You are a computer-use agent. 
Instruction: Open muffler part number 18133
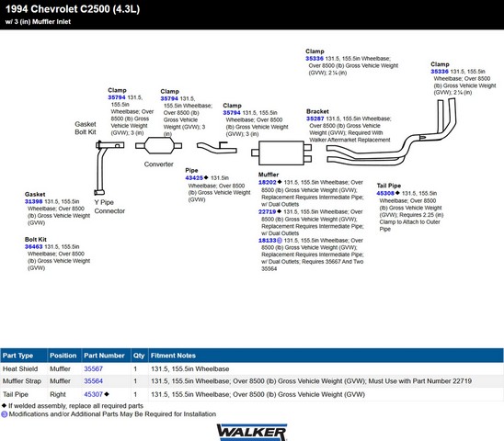267,241
